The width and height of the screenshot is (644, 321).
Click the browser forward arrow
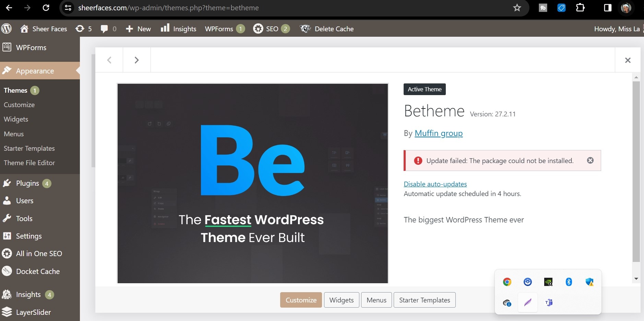[x=27, y=8]
